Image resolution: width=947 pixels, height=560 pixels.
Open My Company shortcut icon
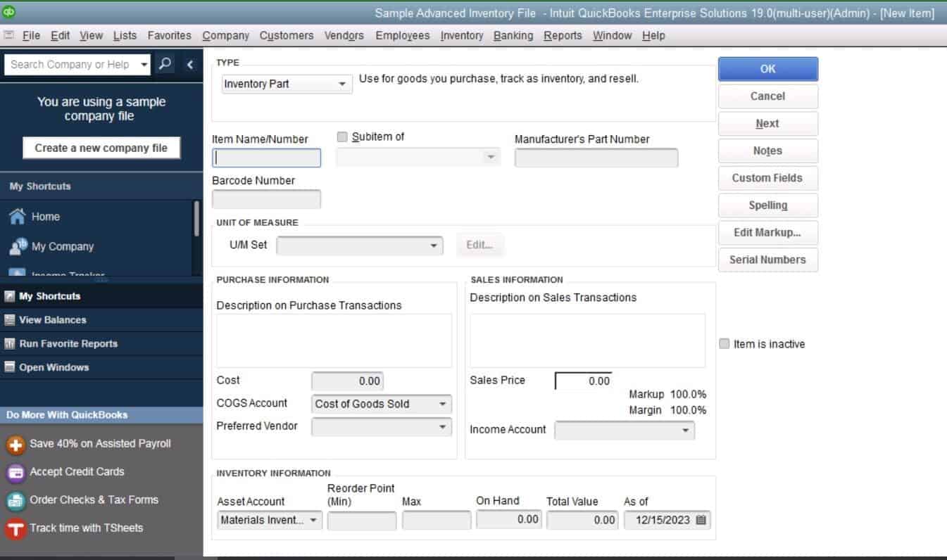click(18, 246)
